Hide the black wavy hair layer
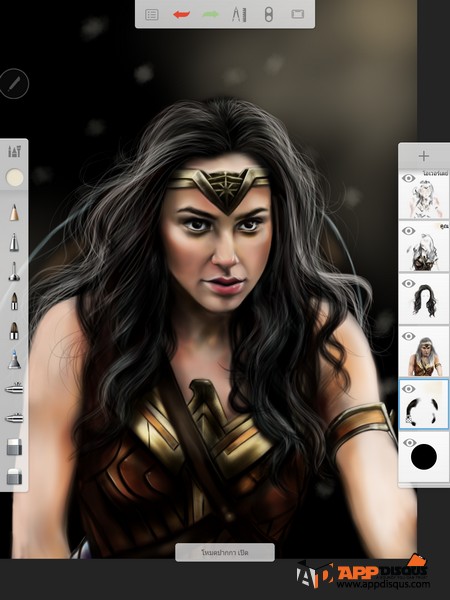450x600 pixels. click(409, 284)
